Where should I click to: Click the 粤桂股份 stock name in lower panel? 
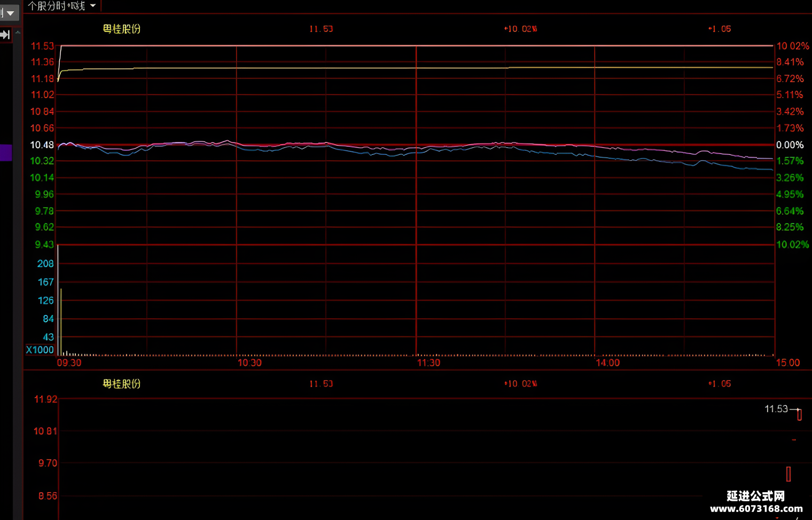pos(122,384)
